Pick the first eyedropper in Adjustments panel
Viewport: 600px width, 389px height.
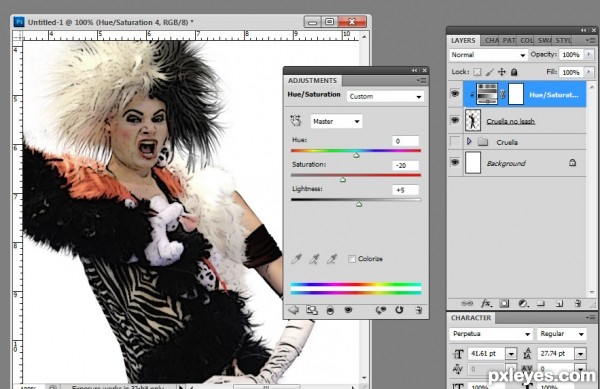click(296, 259)
